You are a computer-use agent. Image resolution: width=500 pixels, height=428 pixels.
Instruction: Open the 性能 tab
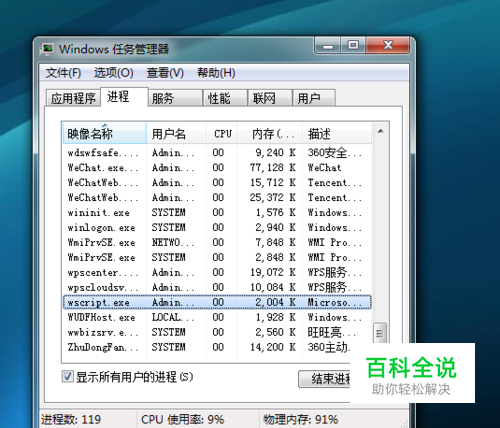[x=225, y=98]
